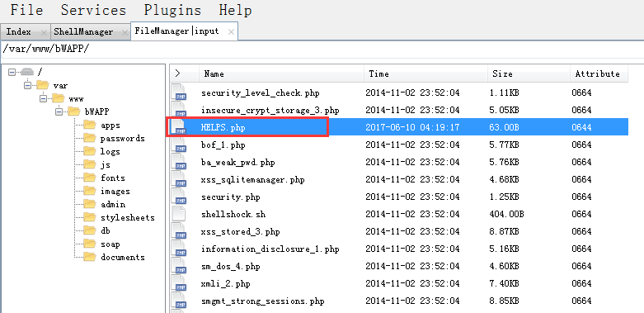Select the bWAPP folder icon

point(74,111)
